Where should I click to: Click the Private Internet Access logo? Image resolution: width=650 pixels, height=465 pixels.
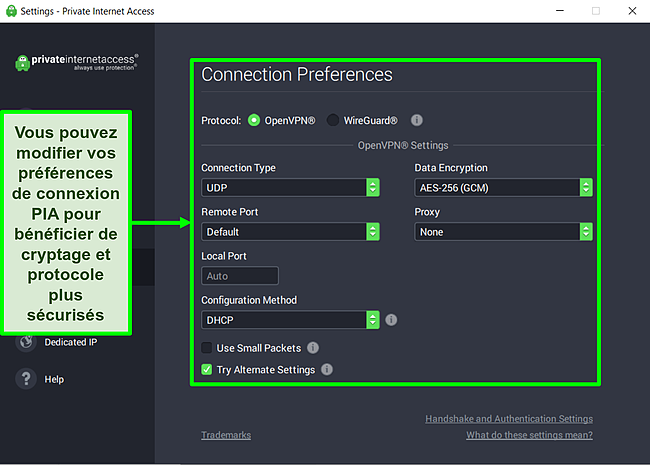coord(76,62)
